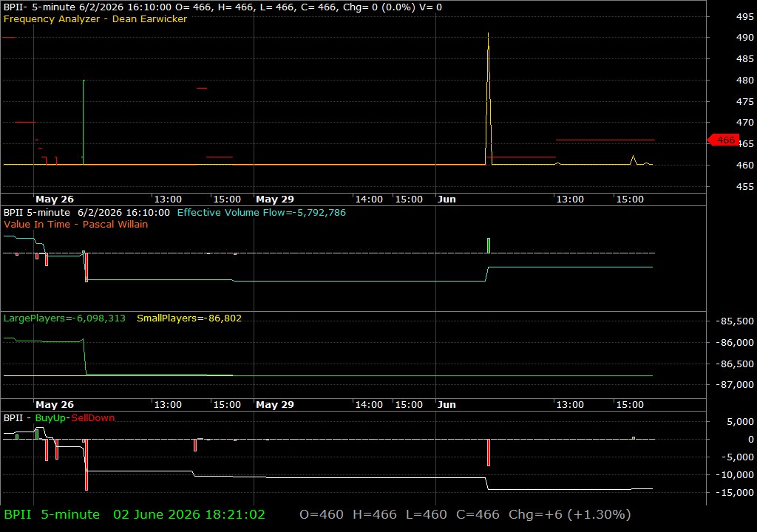Click '-87,000' on players axis
Viewport: 757px width, 532px height.
pos(734,384)
